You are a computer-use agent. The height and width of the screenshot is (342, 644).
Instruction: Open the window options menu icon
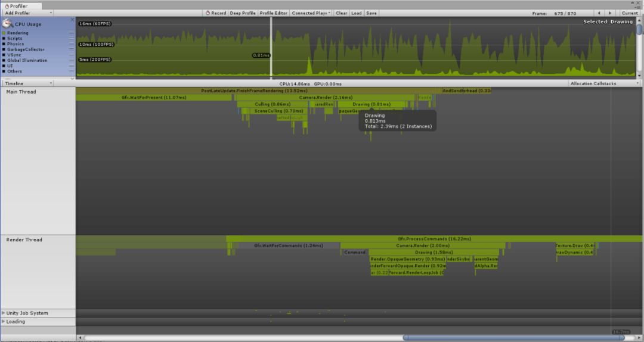pos(638,7)
